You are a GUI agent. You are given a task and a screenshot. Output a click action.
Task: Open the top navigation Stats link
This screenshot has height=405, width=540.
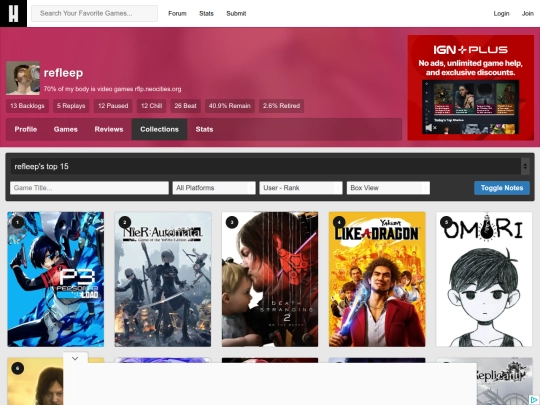206,13
